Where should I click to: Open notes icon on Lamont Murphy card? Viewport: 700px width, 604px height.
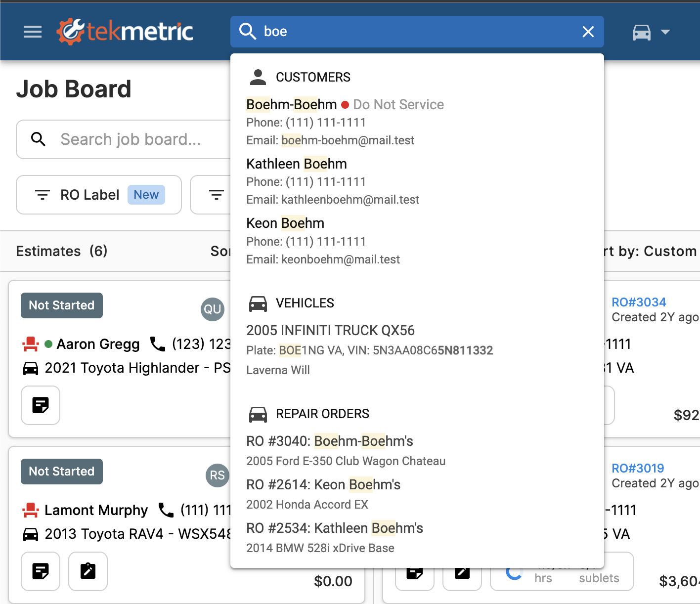coord(41,571)
